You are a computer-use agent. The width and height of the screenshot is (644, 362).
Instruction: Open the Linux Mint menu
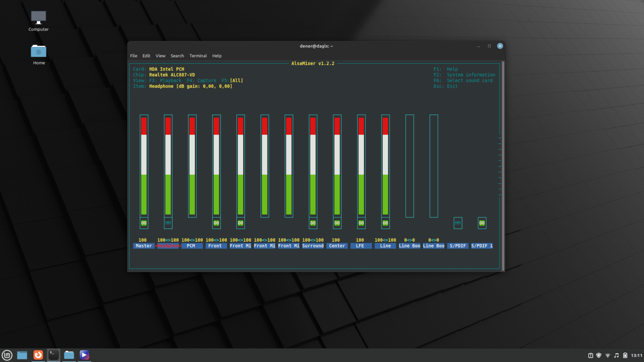click(6, 355)
